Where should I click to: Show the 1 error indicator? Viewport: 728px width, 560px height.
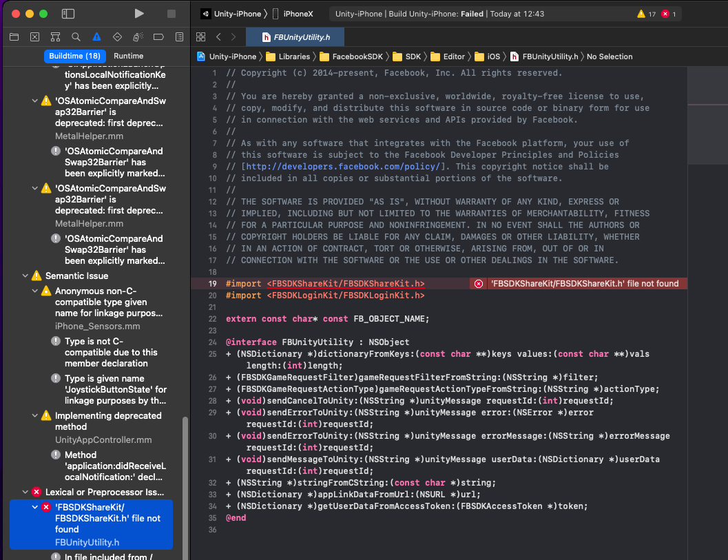(x=669, y=14)
